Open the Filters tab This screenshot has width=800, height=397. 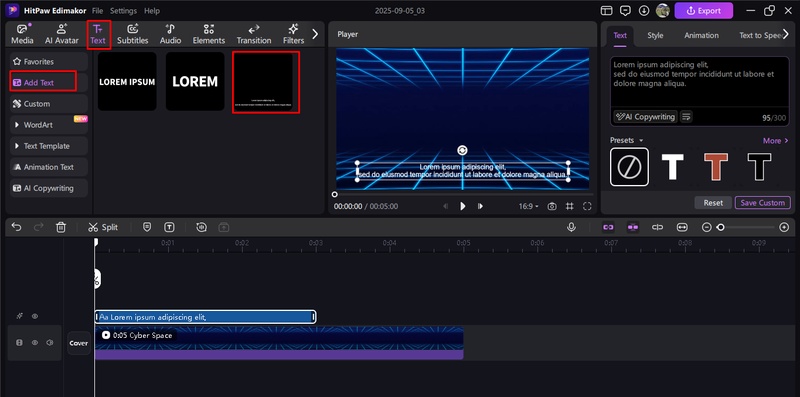click(x=293, y=34)
